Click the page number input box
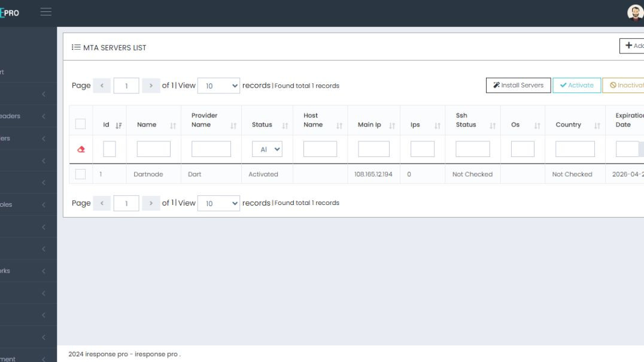The height and width of the screenshot is (362, 644). (126, 85)
